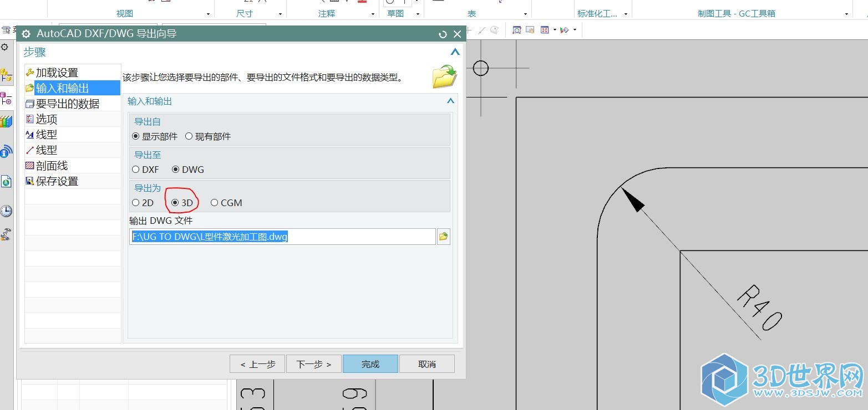The height and width of the screenshot is (410, 868).
Task: Reset the export wizard dialog
Action: tap(443, 34)
